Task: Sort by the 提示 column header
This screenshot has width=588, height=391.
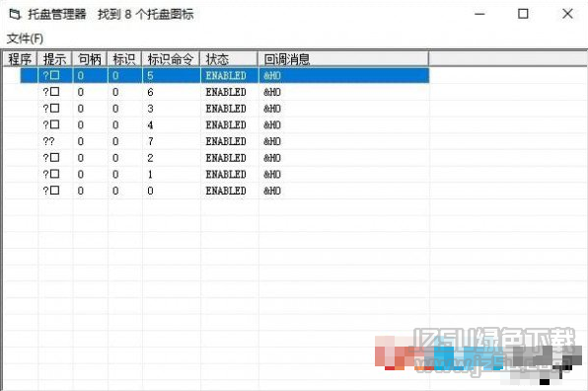Action: click(54, 59)
